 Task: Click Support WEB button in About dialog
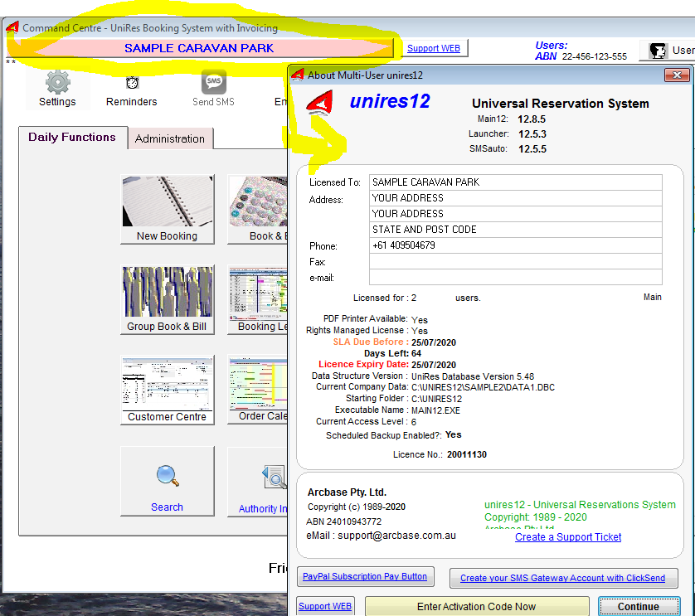[x=325, y=606]
